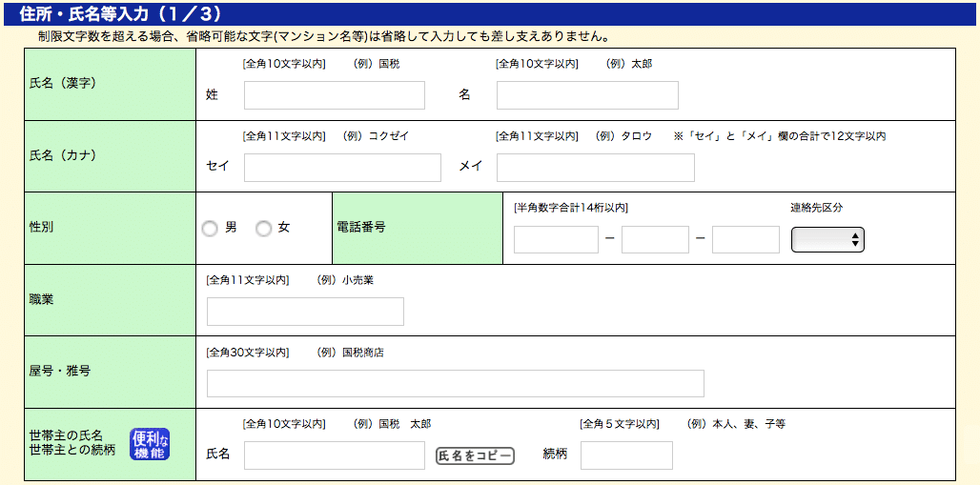Click the （例）タロウ example text
Viewport: 980px width, 485px height.
(623, 136)
